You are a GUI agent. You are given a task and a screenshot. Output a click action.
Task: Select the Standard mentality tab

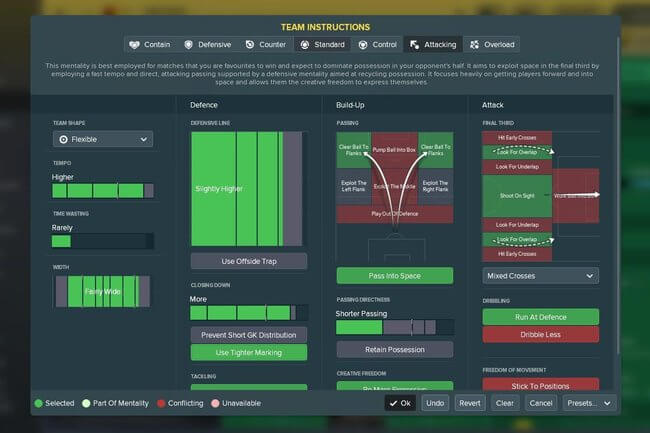pos(323,45)
